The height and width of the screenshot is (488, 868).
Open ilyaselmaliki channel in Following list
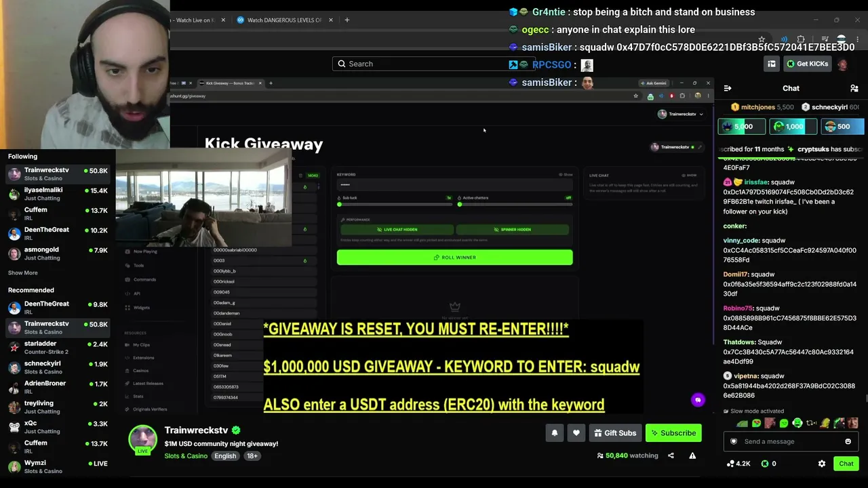pyautogui.click(x=57, y=194)
